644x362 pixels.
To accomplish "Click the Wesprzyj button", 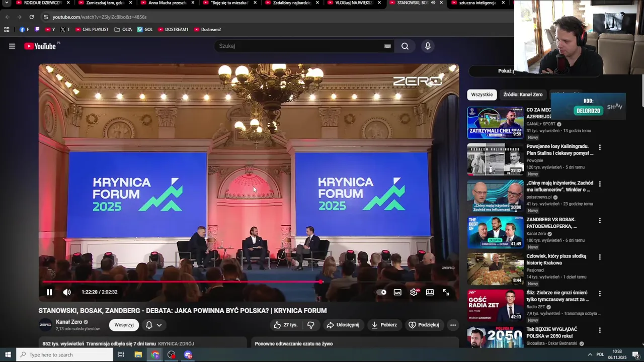I will pyautogui.click(x=124, y=325).
